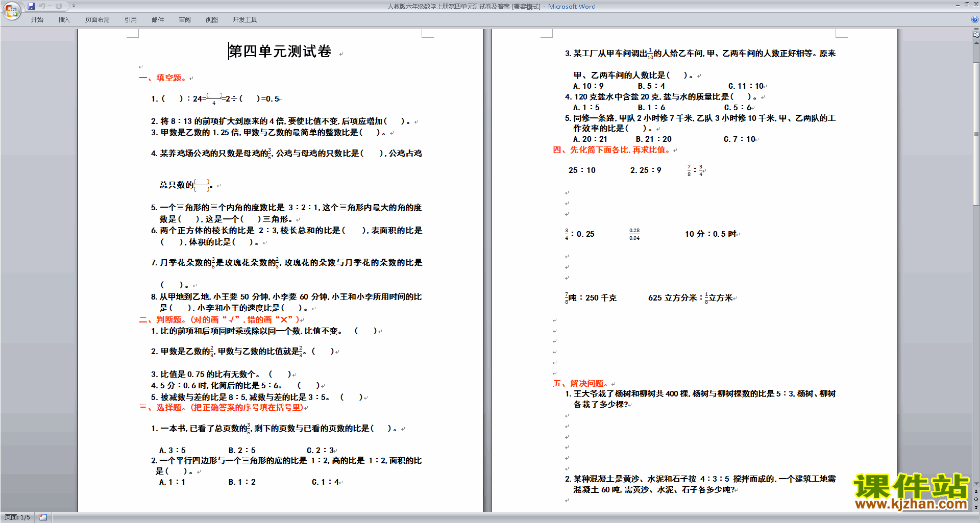
Task: Click option C. 7∶10 in the road question
Action: [739, 139]
